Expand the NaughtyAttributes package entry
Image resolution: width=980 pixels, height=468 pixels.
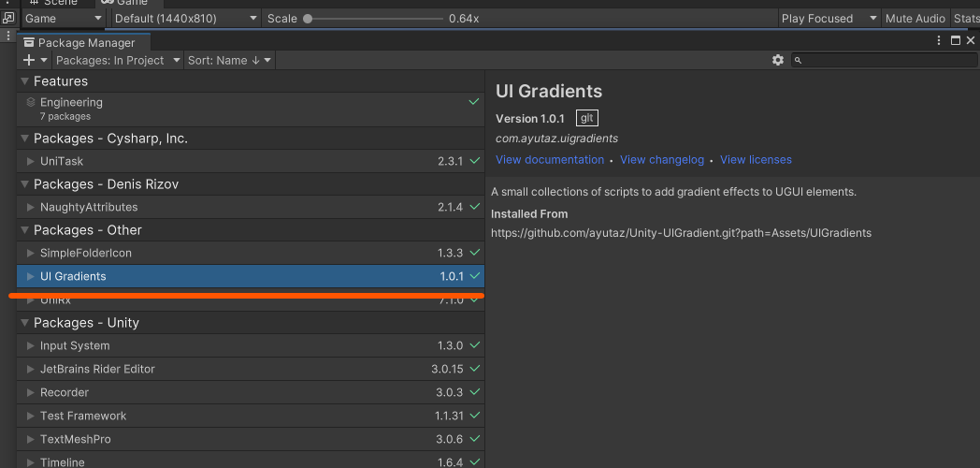(31, 207)
